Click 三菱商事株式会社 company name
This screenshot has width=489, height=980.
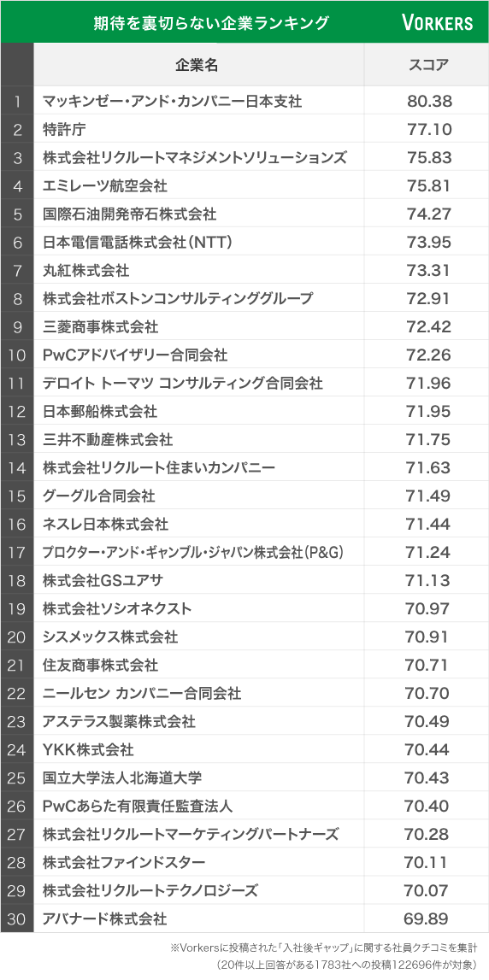pyautogui.click(x=100, y=326)
